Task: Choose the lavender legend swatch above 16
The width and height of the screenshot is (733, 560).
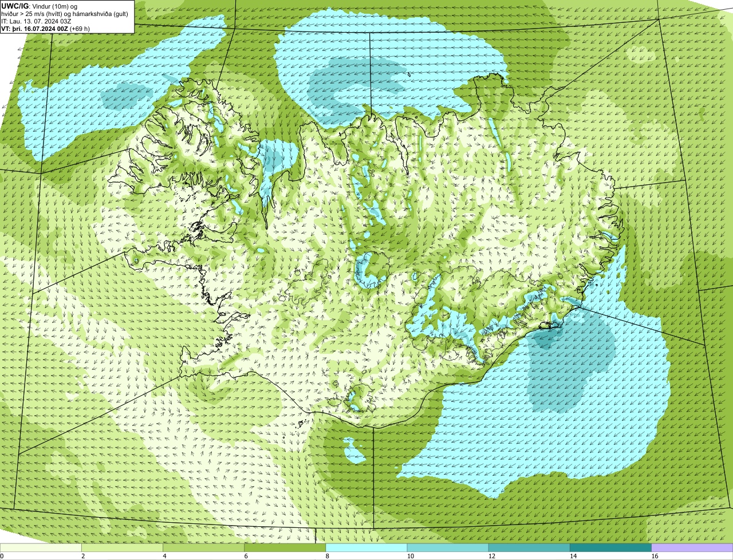Action: (x=692, y=547)
